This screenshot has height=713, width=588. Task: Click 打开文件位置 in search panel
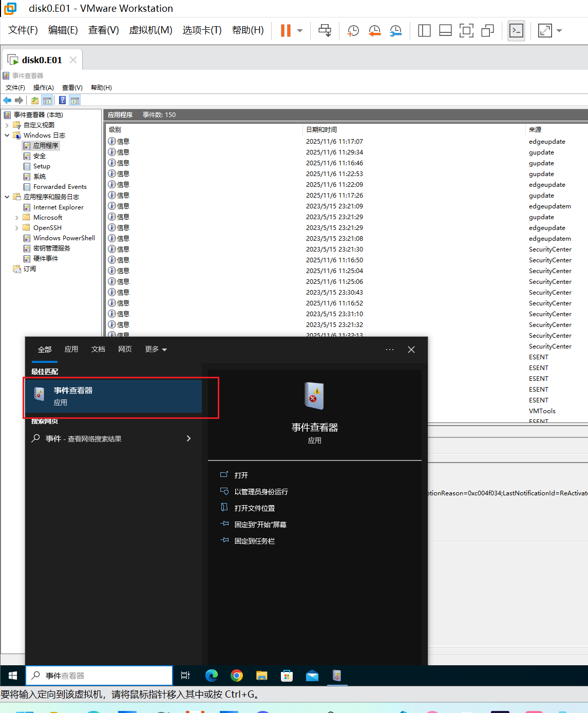pyautogui.click(x=254, y=508)
